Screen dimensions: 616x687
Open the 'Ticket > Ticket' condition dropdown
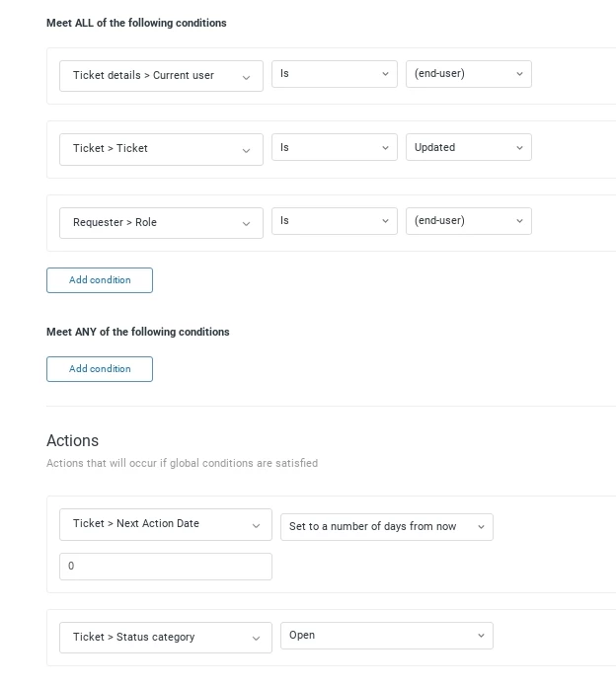(x=161, y=149)
